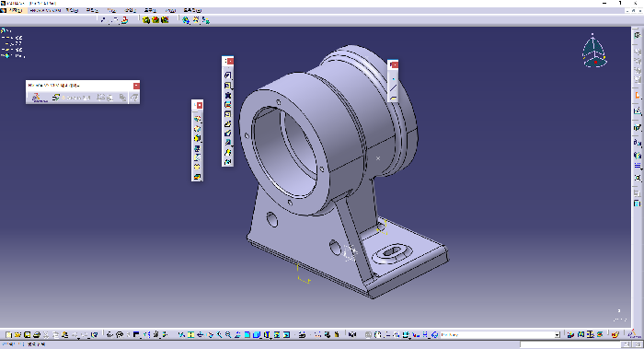Image resolution: width=644 pixels, height=349 pixels.
Task: Select the Pocket tool in the vertical toolbar
Action: point(227,86)
